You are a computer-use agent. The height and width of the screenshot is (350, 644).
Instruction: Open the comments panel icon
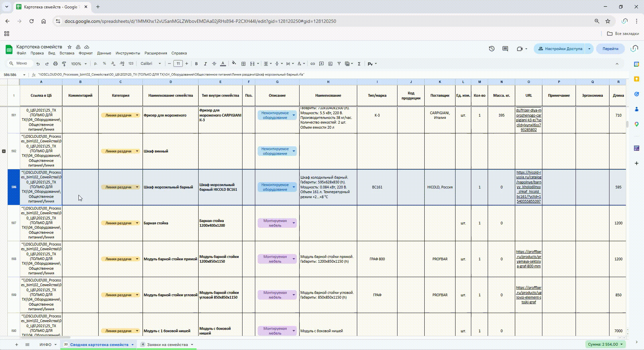[x=505, y=49]
